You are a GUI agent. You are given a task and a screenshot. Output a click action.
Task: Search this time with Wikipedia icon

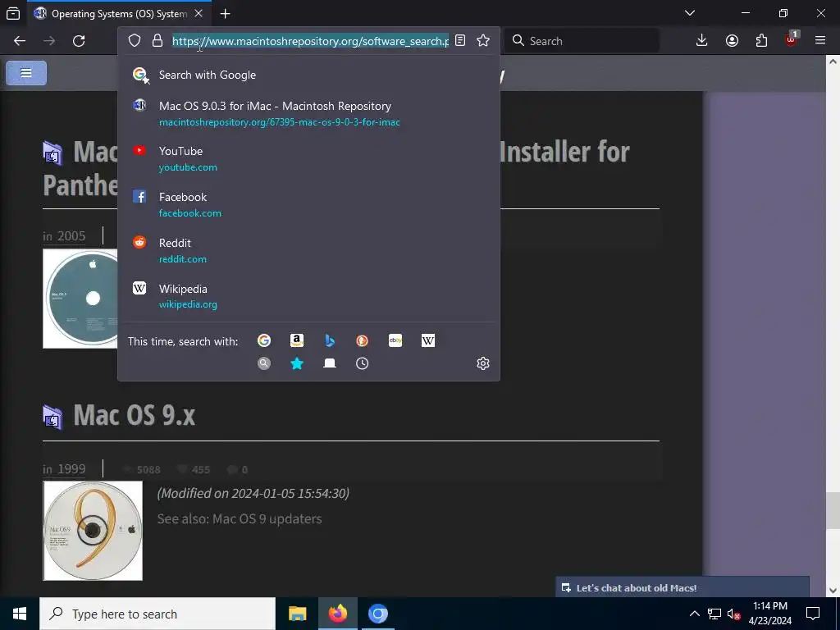pos(428,340)
